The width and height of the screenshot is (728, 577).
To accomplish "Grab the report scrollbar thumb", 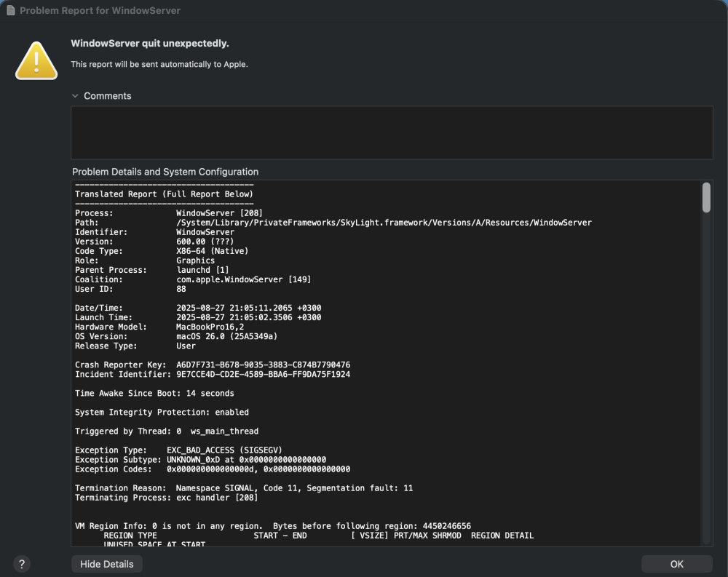I will (x=706, y=198).
